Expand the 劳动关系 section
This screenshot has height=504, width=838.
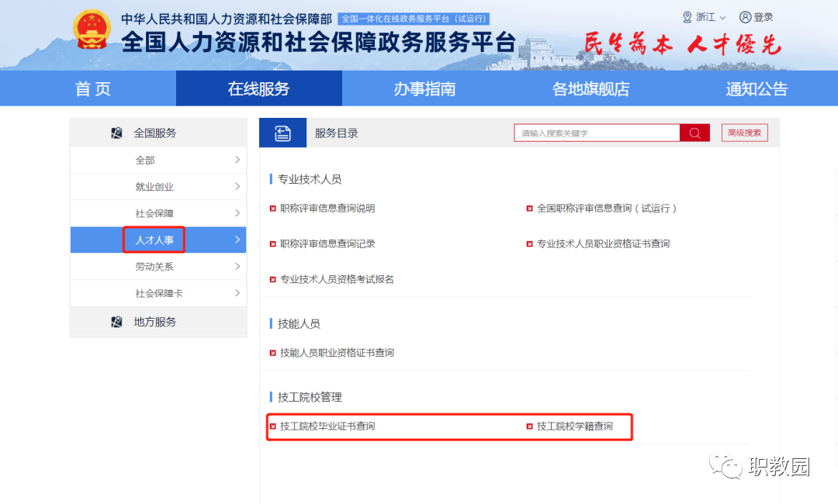(154, 266)
